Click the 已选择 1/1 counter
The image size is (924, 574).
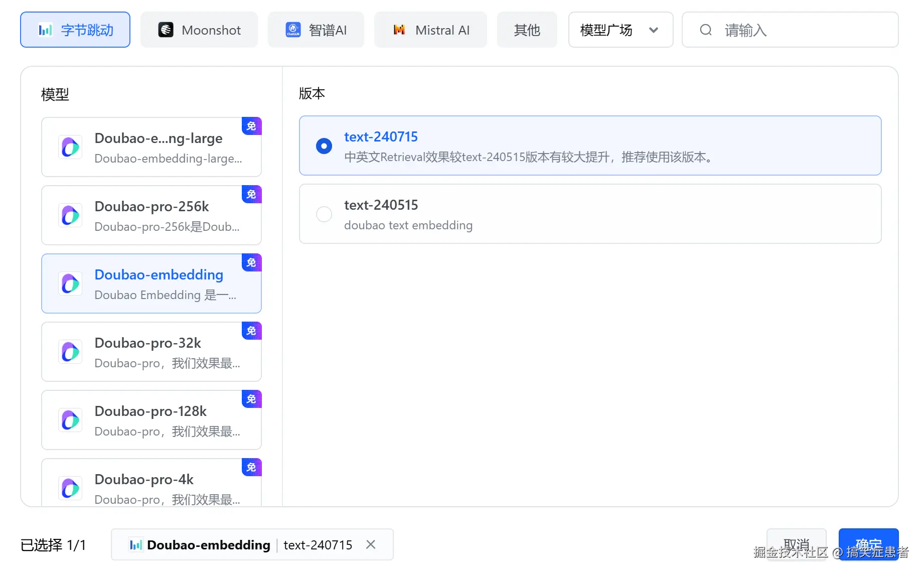click(x=53, y=545)
